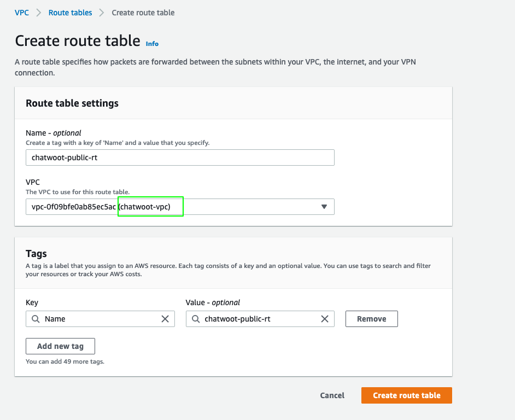Submit with the orange Create route table button
The height and width of the screenshot is (420, 515).
(x=406, y=395)
